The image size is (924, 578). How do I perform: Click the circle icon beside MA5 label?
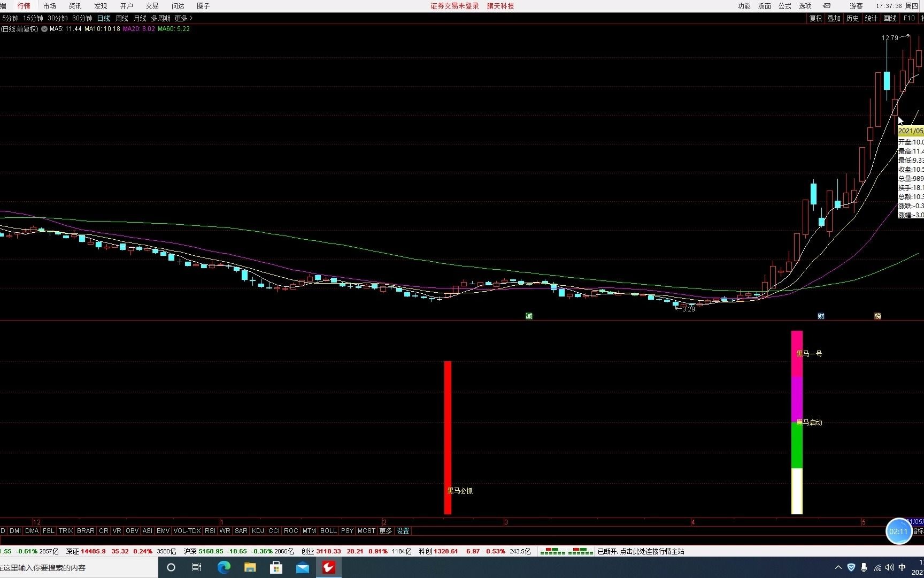click(44, 29)
